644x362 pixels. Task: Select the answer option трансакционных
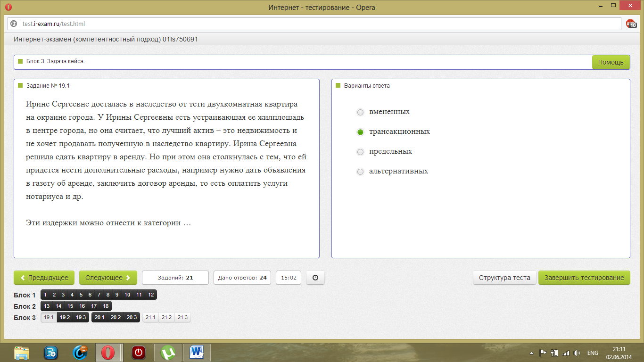tap(361, 132)
